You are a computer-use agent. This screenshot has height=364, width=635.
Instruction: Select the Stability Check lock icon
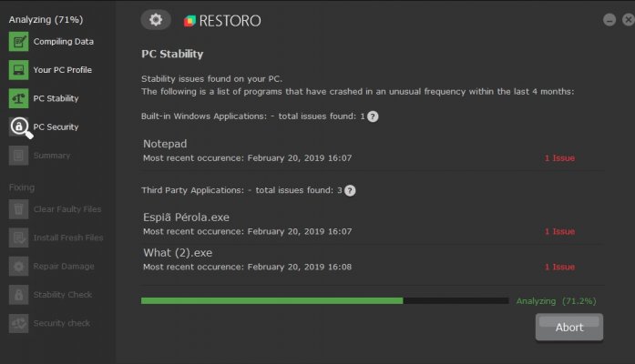(x=18, y=295)
